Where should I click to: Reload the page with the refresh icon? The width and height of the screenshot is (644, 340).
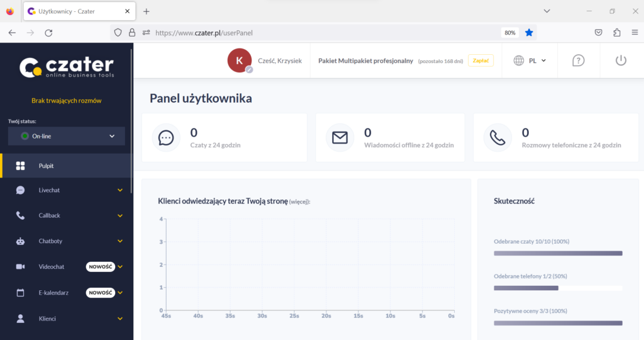48,33
